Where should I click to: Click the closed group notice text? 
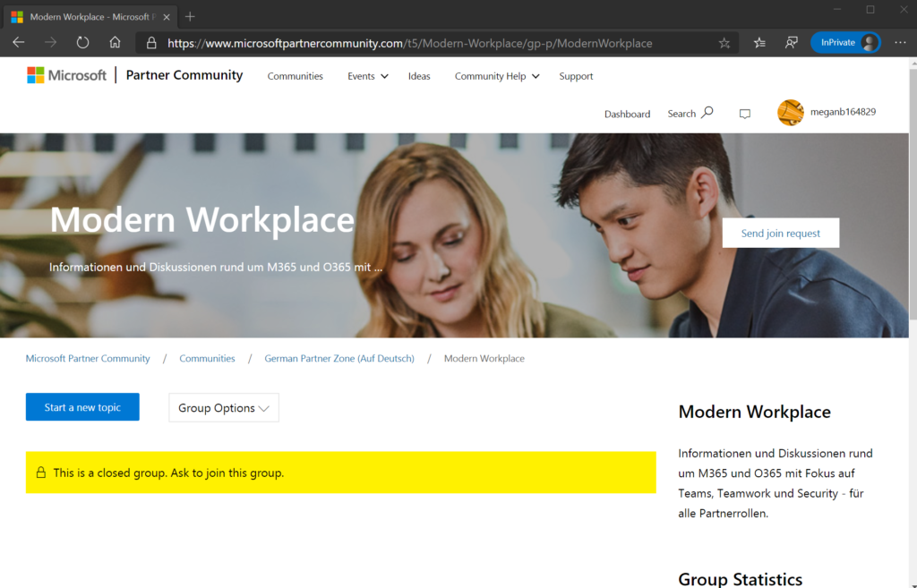coord(168,473)
